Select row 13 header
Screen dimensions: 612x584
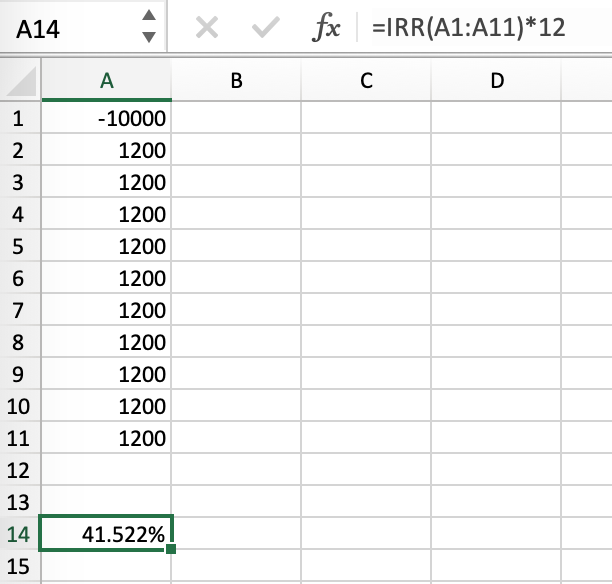click(20, 502)
